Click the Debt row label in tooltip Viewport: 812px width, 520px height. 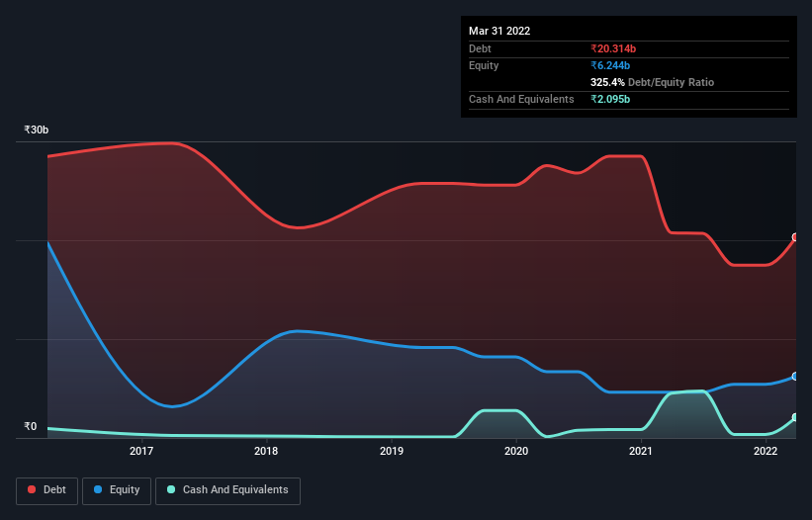[x=480, y=48]
